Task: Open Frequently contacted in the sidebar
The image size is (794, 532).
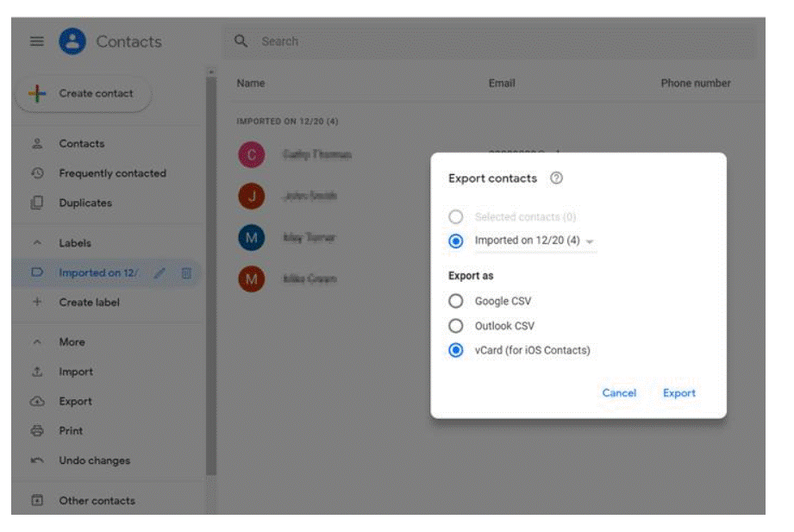Action: (112, 173)
